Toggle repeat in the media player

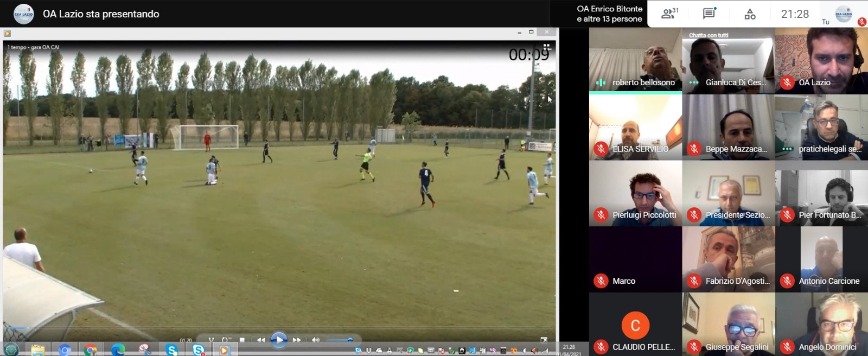point(225,340)
